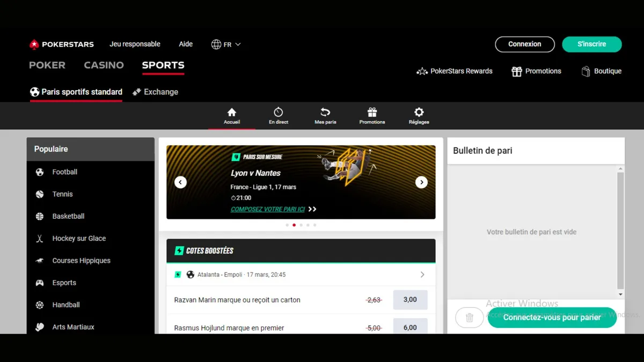644x362 pixels.
Task: Select the first carousel dot indicator
Action: click(x=287, y=225)
